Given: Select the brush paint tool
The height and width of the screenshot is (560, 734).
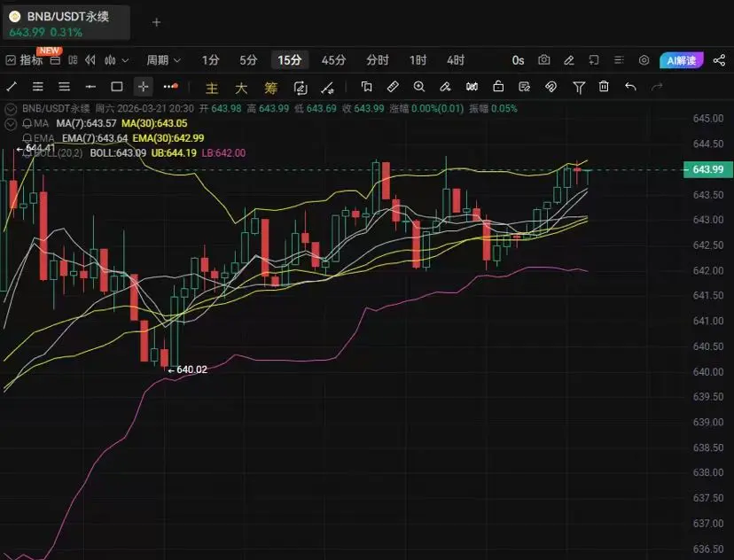Looking at the screenshot, I should point(445,87).
